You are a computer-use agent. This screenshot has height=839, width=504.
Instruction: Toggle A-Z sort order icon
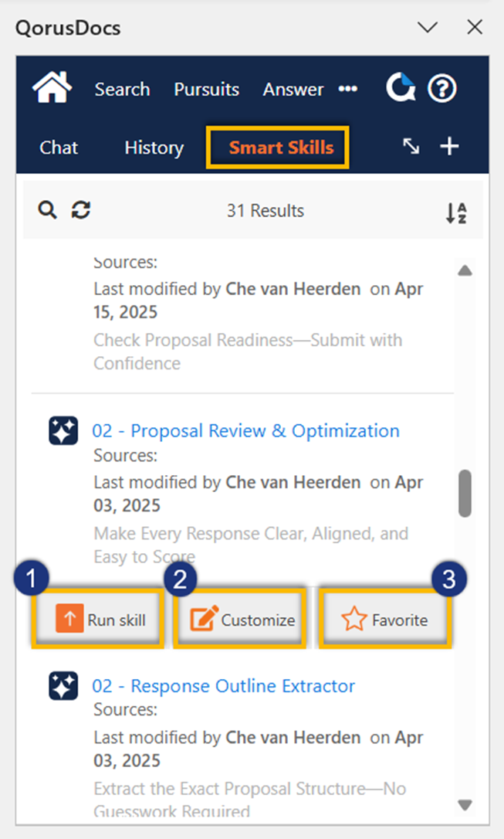[456, 212]
